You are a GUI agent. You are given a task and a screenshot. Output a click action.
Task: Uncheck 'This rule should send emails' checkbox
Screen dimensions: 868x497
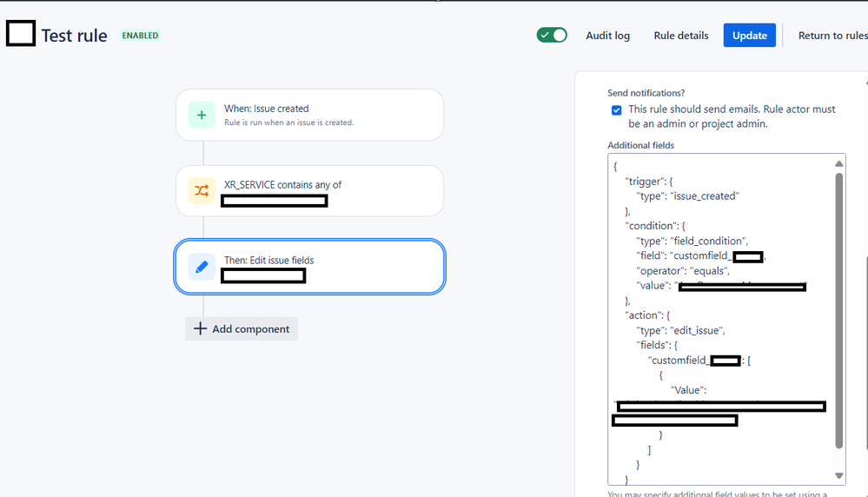pyautogui.click(x=616, y=110)
